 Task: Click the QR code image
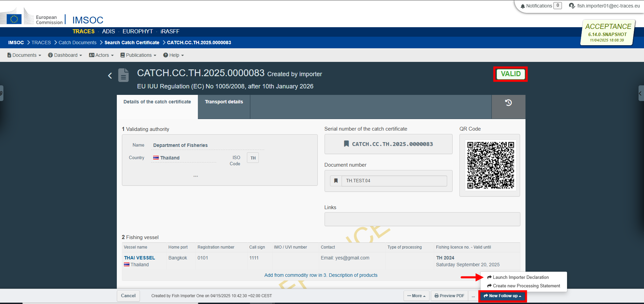490,165
